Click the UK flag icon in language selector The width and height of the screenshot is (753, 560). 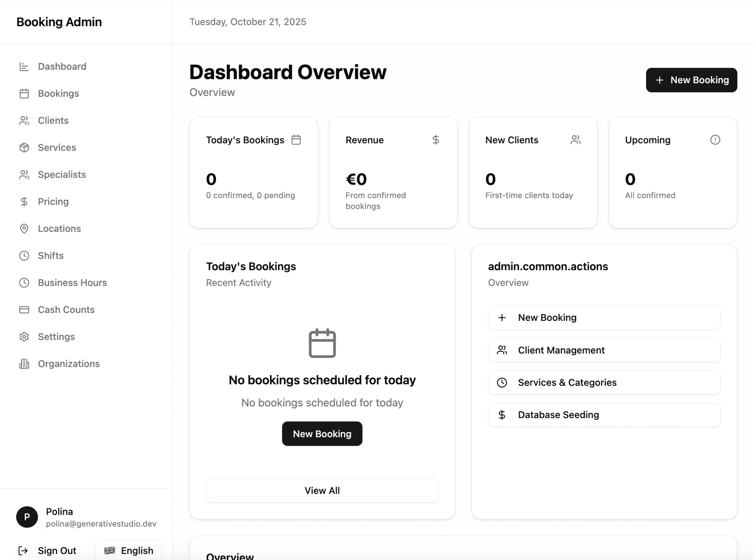(110, 550)
